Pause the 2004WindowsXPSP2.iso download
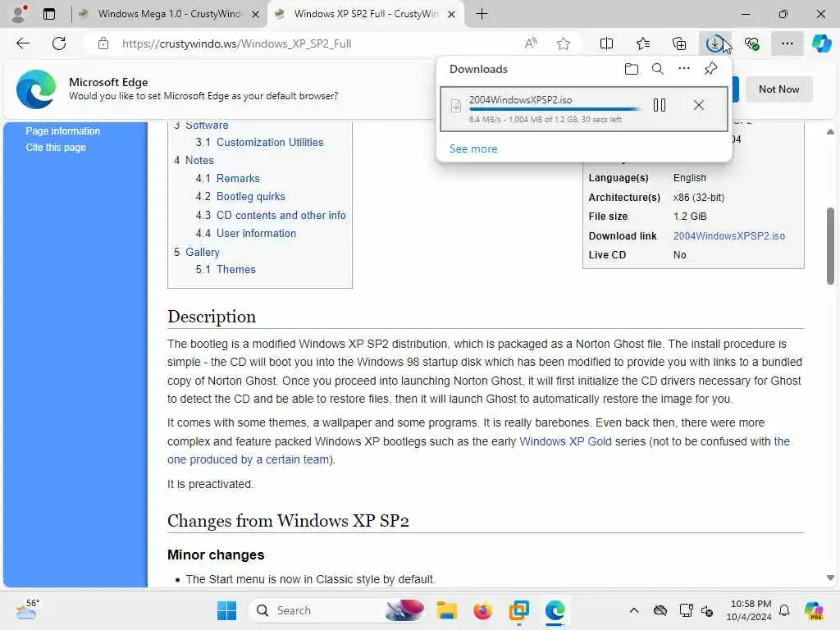This screenshot has width=840, height=630. click(x=660, y=105)
